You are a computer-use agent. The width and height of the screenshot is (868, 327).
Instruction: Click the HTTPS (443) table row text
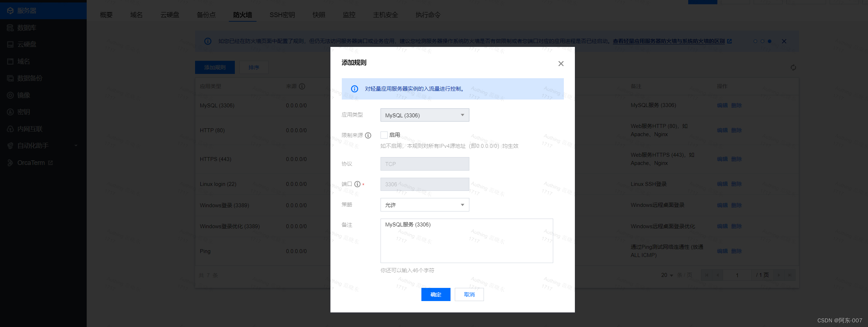[216, 159]
